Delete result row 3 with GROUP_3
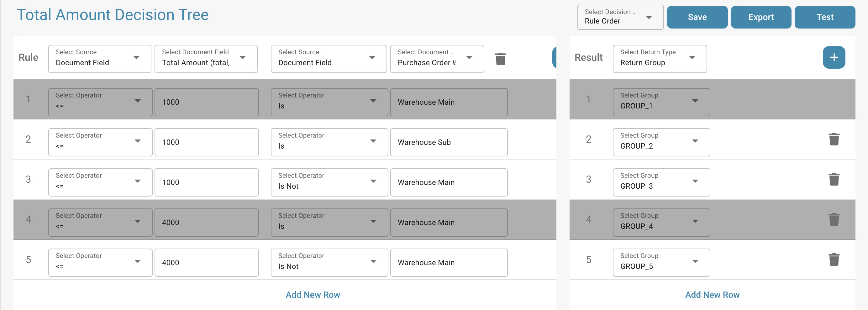The width and height of the screenshot is (868, 310). pyautogui.click(x=834, y=179)
